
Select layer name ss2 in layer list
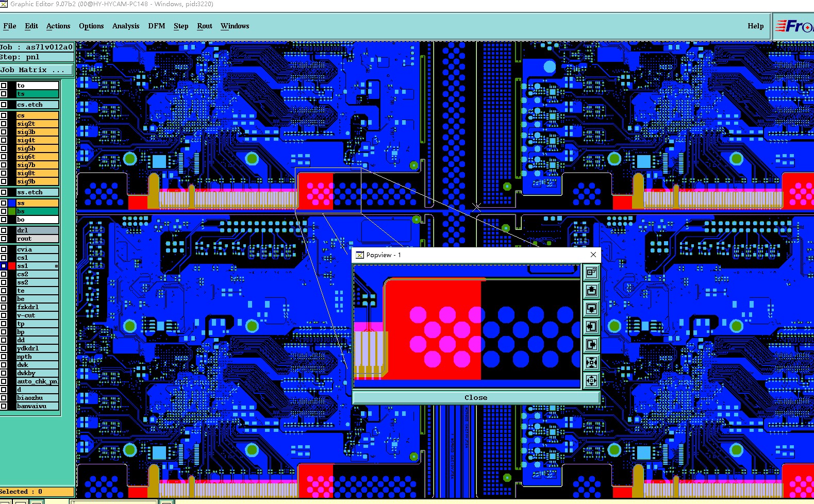click(37, 282)
